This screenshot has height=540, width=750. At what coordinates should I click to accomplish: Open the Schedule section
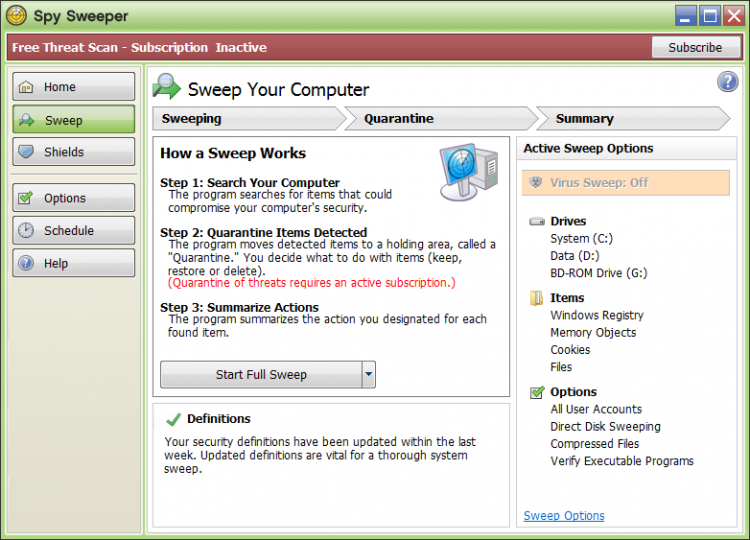click(74, 230)
